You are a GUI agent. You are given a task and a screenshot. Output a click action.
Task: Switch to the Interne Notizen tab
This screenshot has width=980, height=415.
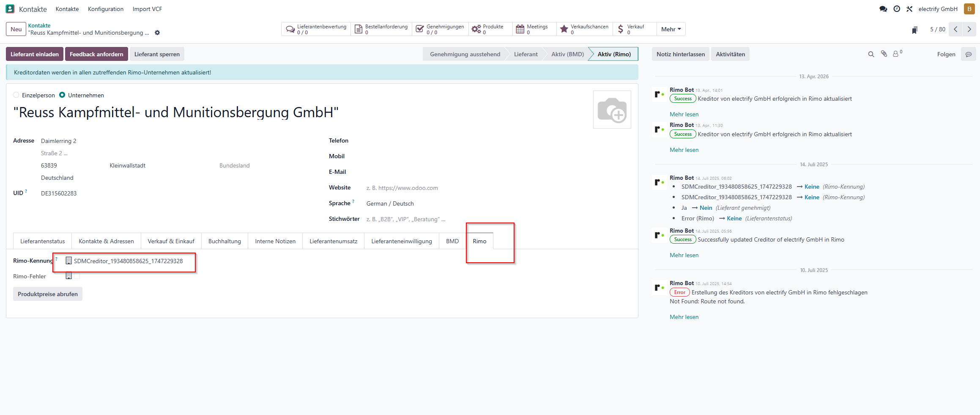(x=275, y=241)
